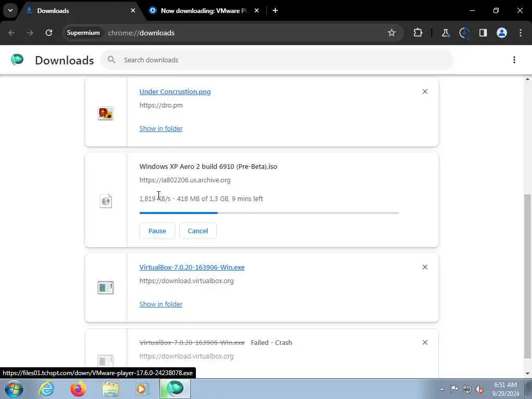Click the page scrollbar up arrow

click(x=527, y=79)
